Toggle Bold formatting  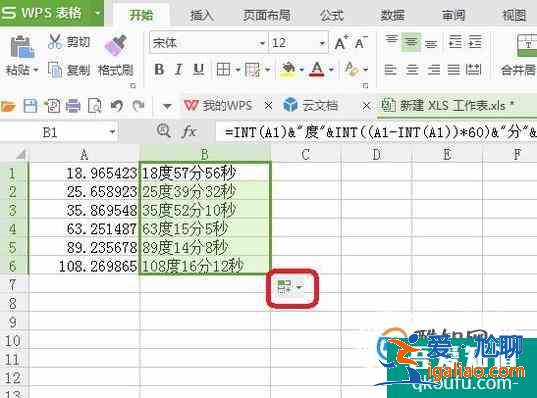[x=159, y=70]
